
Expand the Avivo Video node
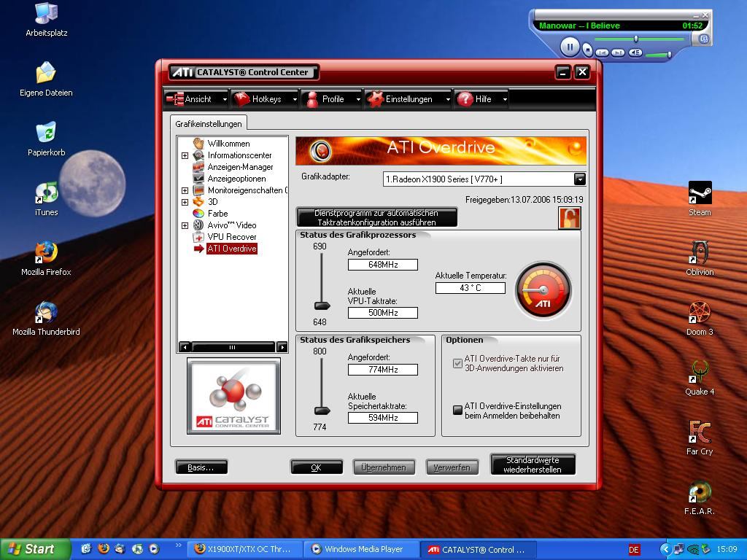(185, 225)
